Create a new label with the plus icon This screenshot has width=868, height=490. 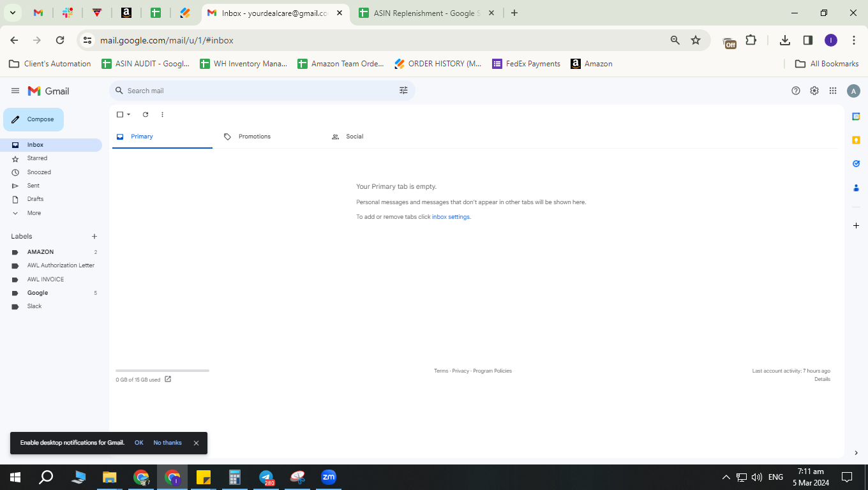coord(94,236)
